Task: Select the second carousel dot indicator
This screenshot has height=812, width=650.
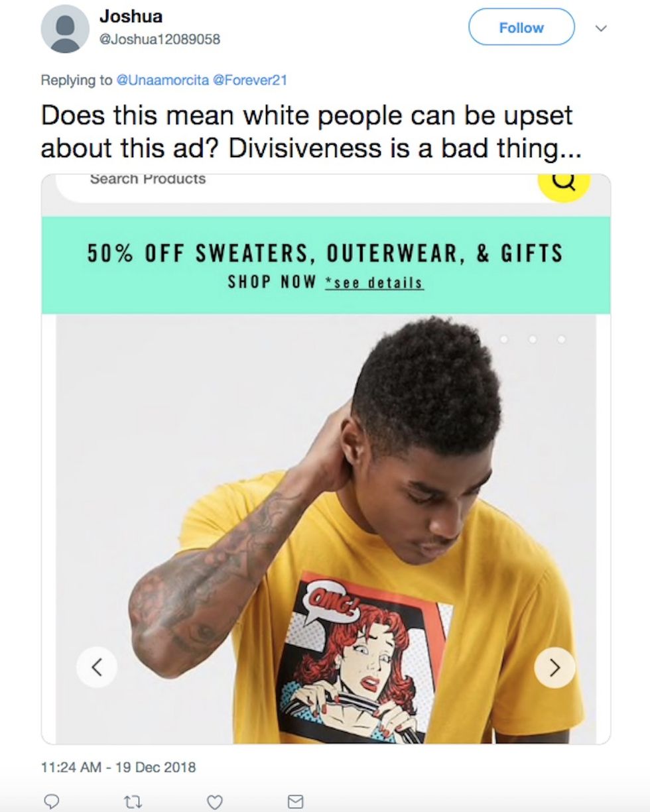Action: 504,339
